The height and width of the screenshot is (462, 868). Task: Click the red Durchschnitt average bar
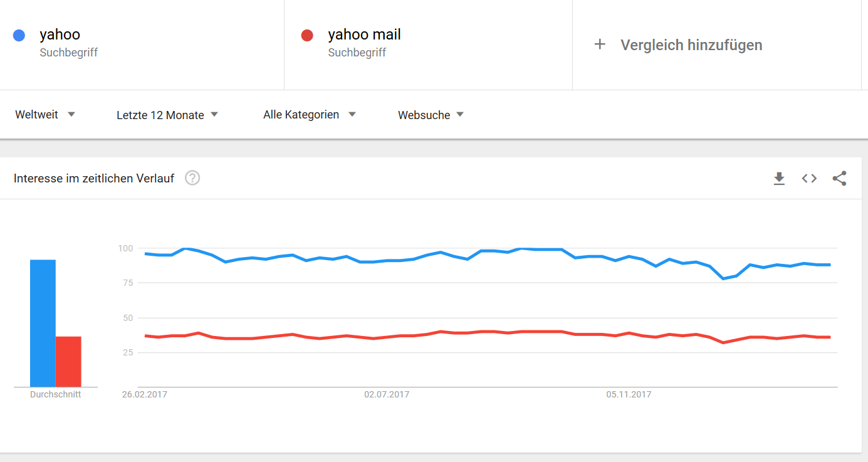click(69, 360)
